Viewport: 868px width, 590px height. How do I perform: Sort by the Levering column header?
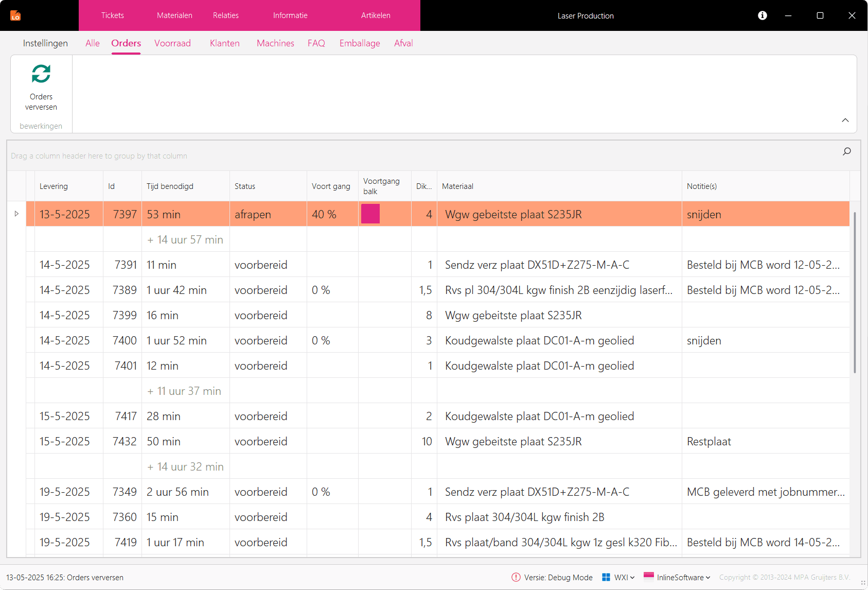(x=68, y=186)
